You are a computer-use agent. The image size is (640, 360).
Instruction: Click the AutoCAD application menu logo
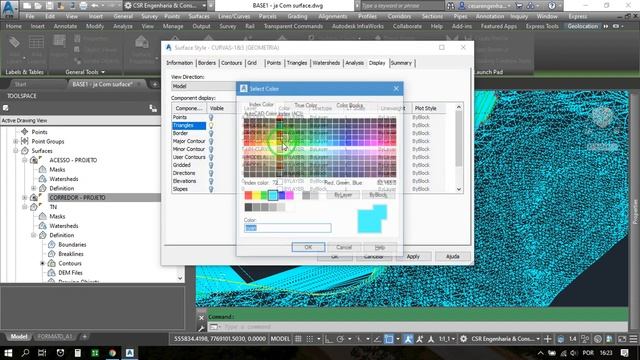point(9,9)
